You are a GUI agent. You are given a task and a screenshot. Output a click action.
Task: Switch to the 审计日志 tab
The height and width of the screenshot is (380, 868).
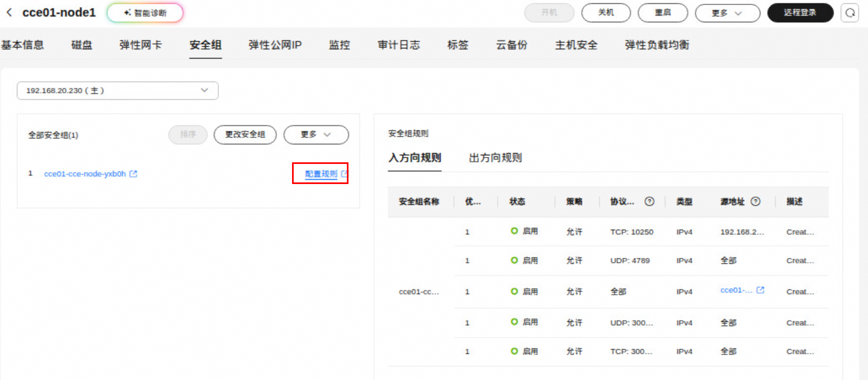(x=398, y=45)
